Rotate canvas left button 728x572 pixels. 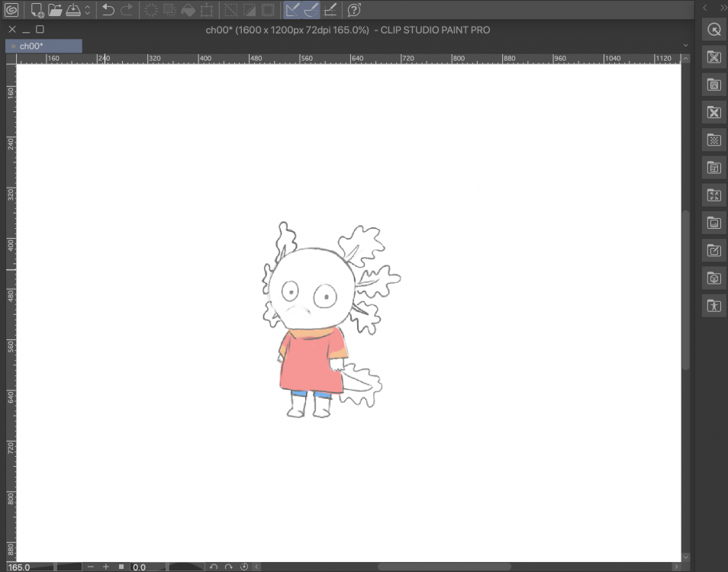tap(214, 567)
